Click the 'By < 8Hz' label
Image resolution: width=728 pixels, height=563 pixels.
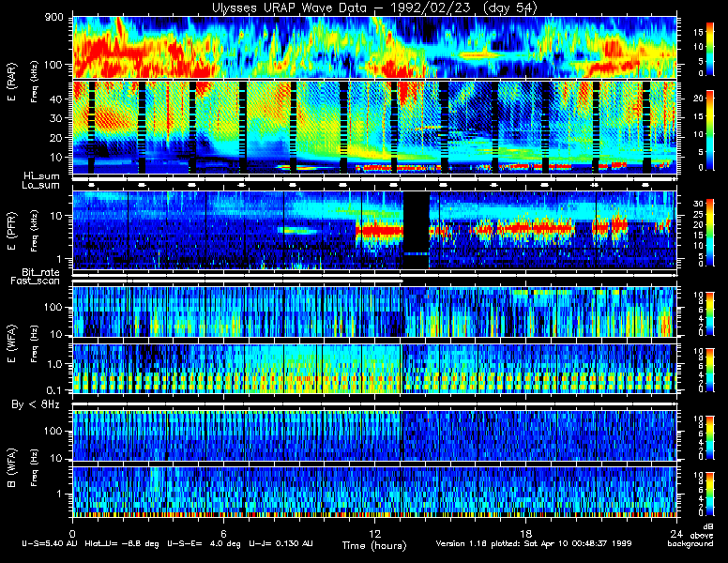point(36,404)
